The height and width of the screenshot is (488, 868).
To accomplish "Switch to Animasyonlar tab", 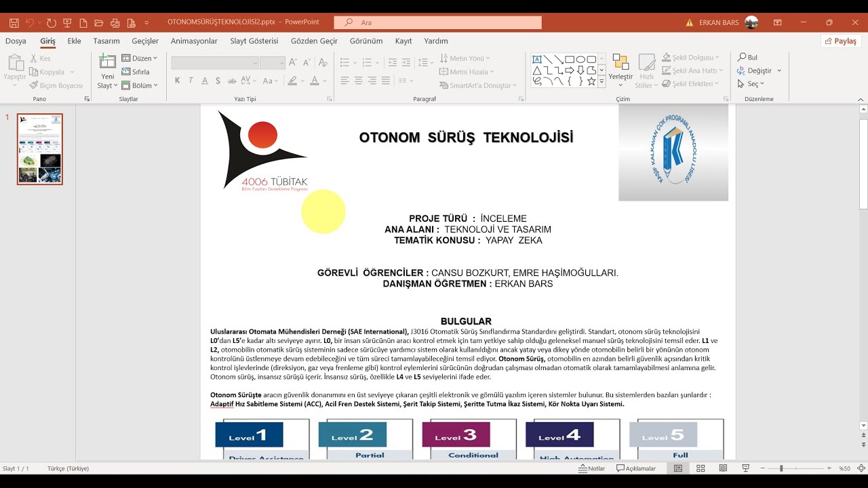I will click(194, 41).
